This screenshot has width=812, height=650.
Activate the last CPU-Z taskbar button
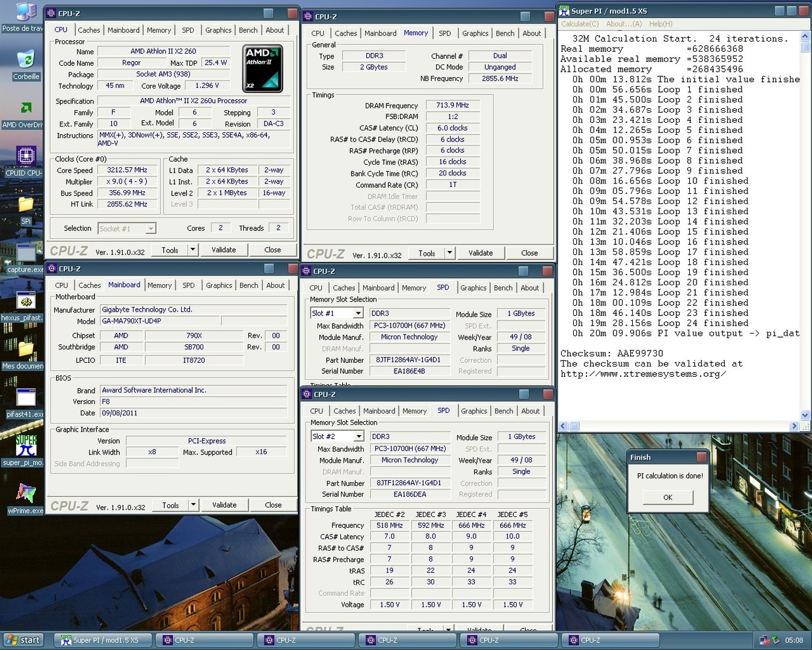click(x=611, y=640)
